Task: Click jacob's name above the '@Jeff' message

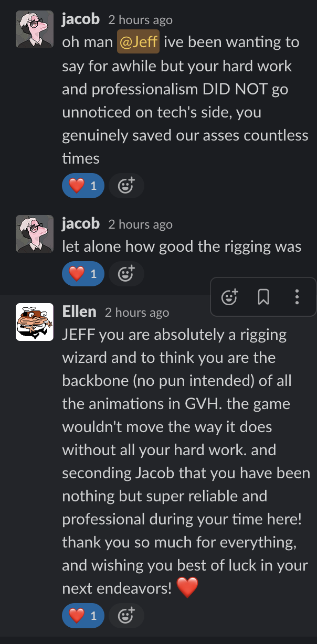Action: click(81, 19)
